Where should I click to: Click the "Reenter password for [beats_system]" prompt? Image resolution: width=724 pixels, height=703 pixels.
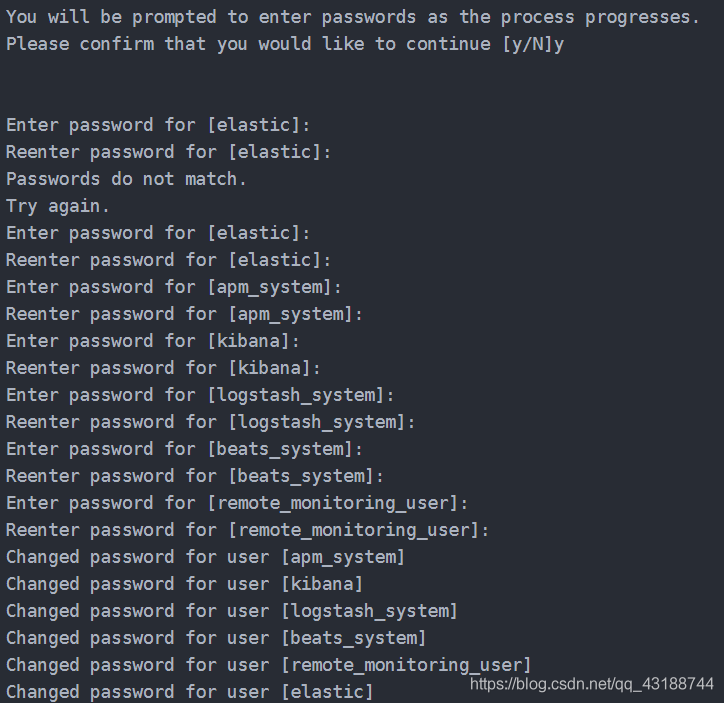pos(195,476)
